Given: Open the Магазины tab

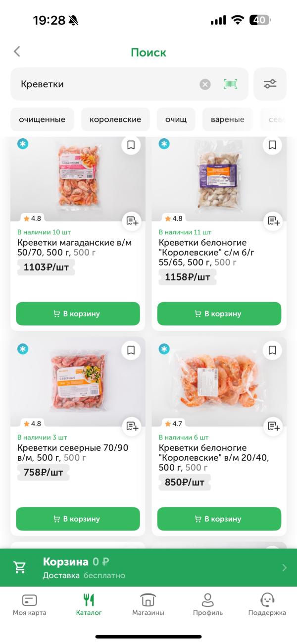Looking at the screenshot, I should [148, 604].
